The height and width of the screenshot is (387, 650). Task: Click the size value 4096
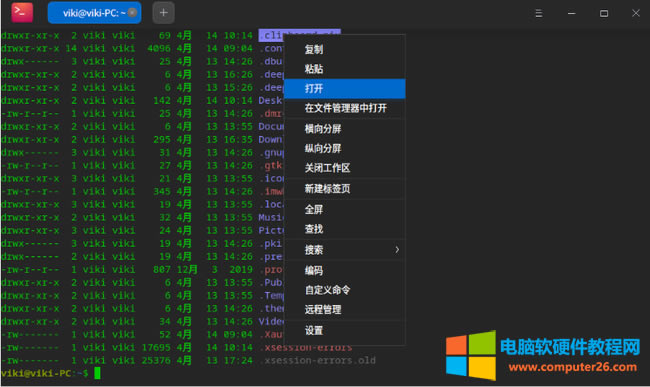click(159, 48)
